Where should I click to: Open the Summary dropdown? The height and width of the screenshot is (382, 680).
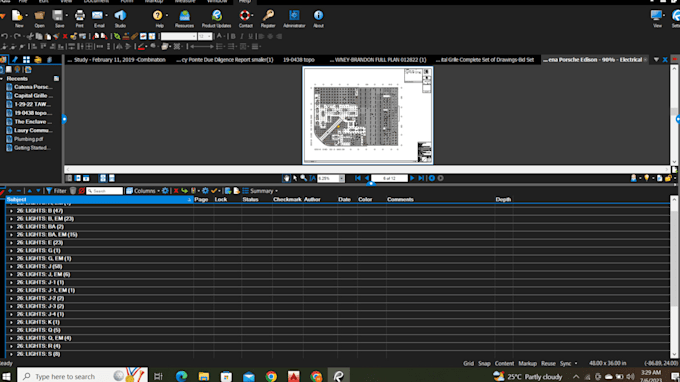260,191
